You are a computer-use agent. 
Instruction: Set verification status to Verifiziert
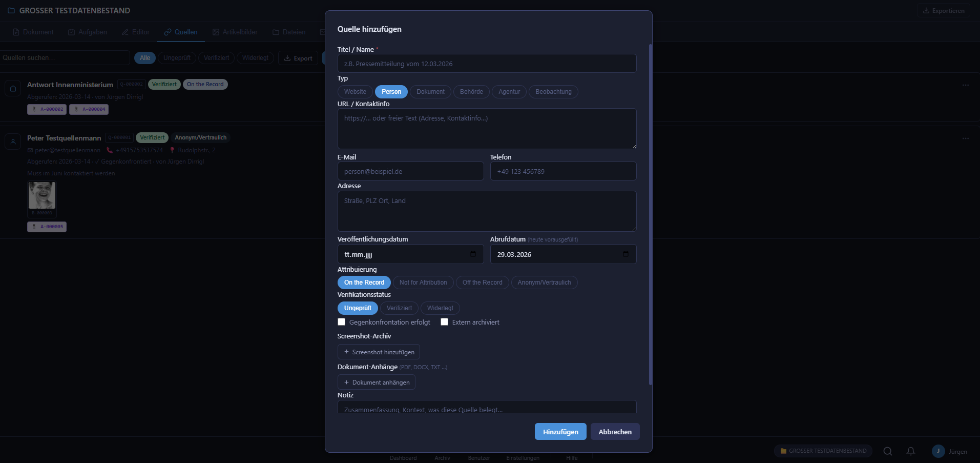point(399,308)
